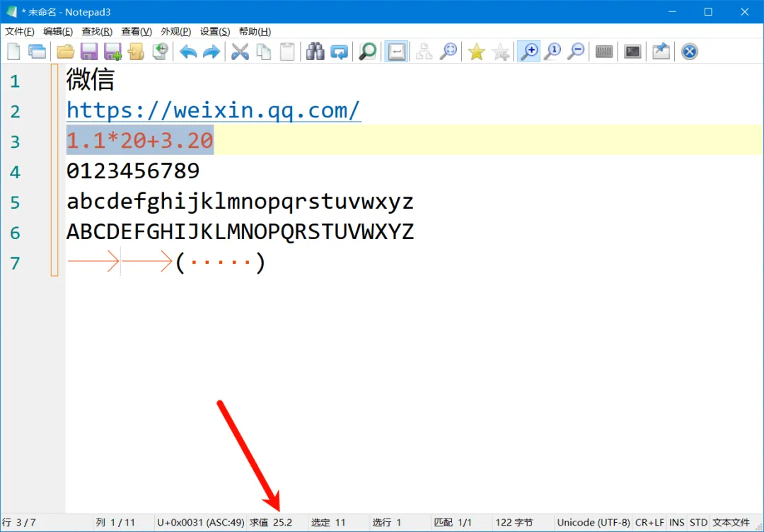764x532 pixels.
Task: Open the 文件(F) menu
Action: point(20,32)
